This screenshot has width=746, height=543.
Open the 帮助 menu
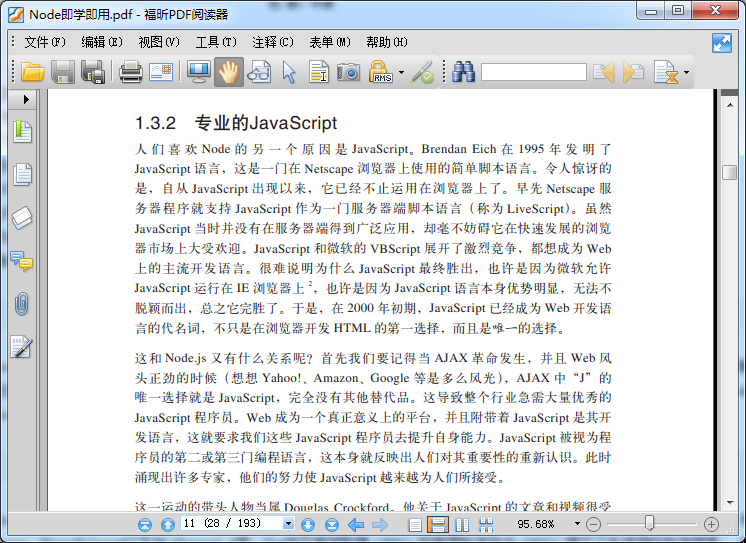point(387,42)
